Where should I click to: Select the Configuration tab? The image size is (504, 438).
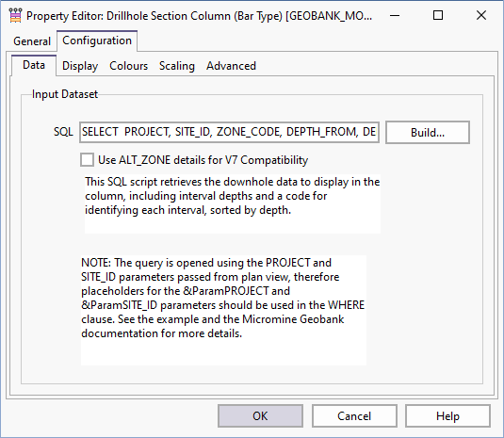[97, 41]
